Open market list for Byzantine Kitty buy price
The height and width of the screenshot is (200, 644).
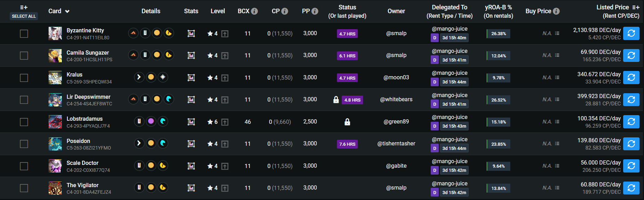tap(557, 33)
